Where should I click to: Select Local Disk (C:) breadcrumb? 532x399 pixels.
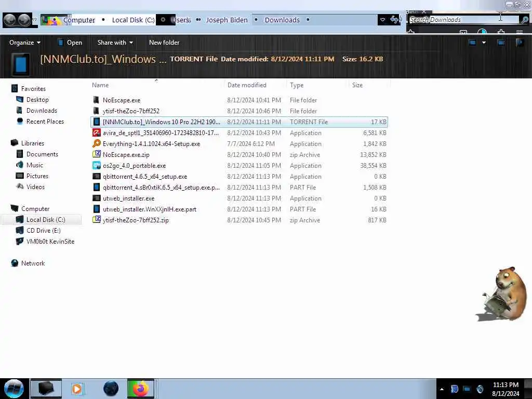pyautogui.click(x=134, y=20)
